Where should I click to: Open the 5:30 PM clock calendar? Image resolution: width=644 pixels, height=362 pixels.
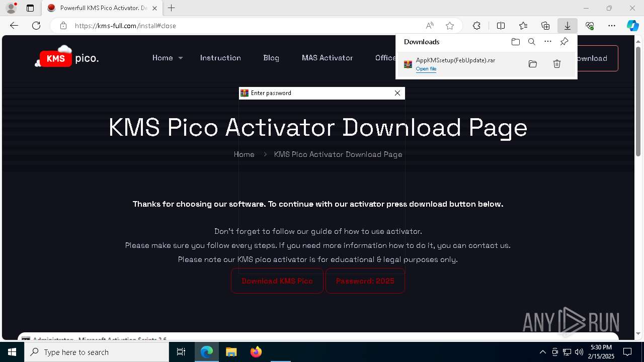(x=602, y=352)
